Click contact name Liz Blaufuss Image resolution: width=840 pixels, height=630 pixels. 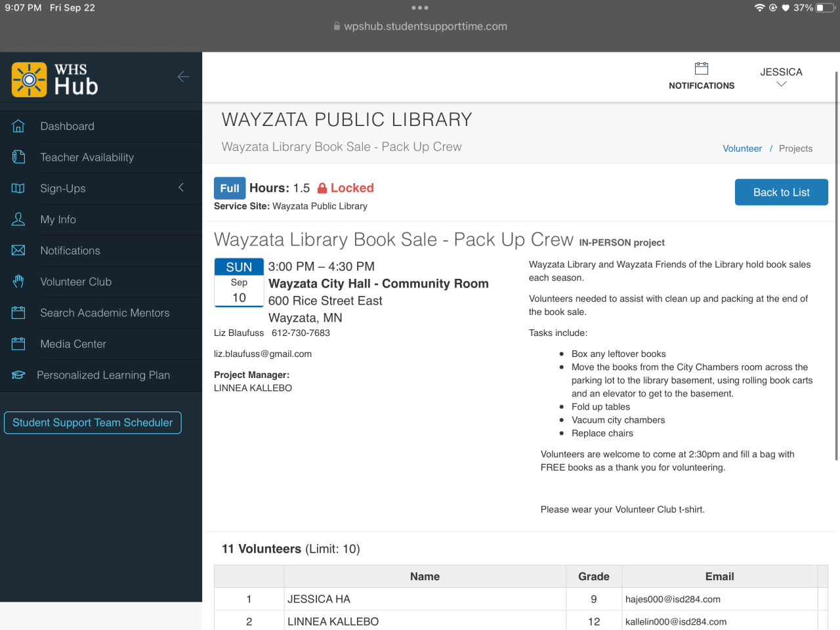pyautogui.click(x=239, y=333)
